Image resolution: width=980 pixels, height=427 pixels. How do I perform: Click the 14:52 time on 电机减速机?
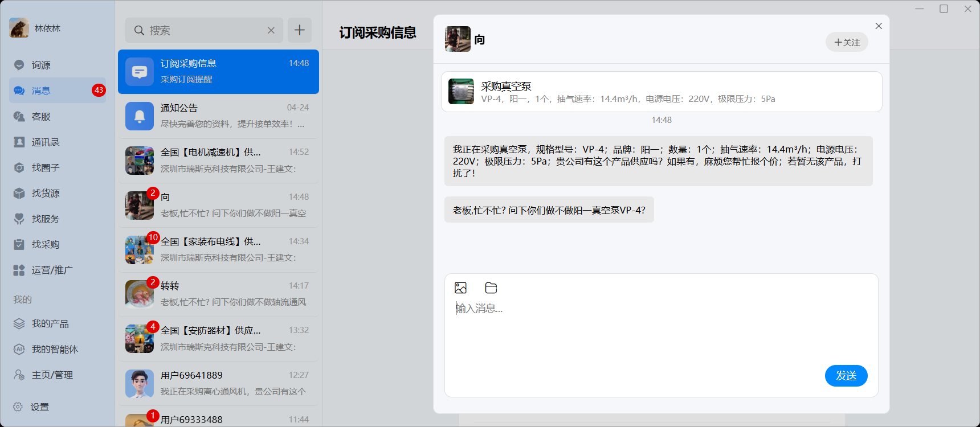pos(299,152)
